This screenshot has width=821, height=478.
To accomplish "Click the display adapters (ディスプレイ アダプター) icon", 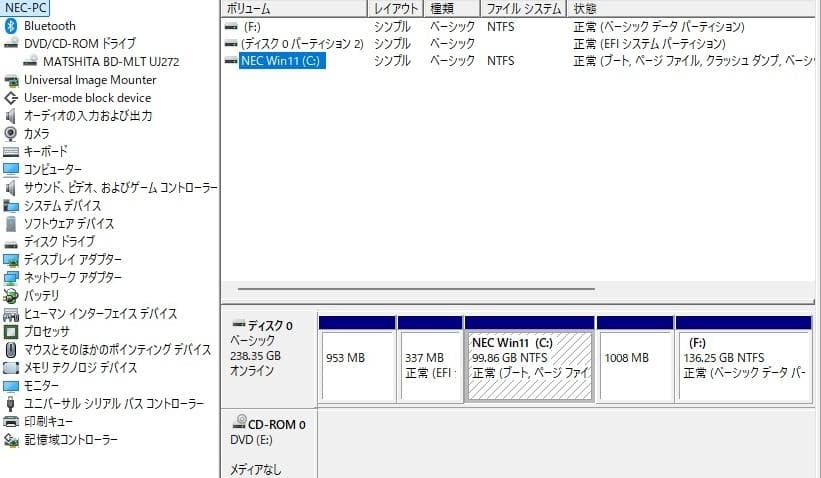I will tap(11, 260).
